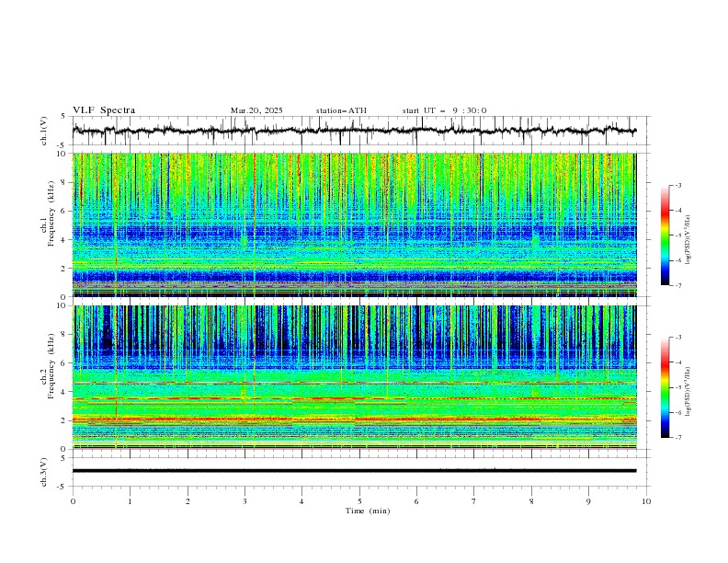Click the color scale bar beside ch.2 spectrogram

coord(665,387)
